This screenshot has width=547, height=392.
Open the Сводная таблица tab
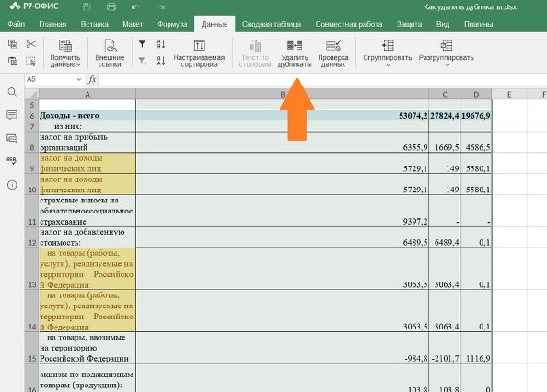pyautogui.click(x=272, y=24)
